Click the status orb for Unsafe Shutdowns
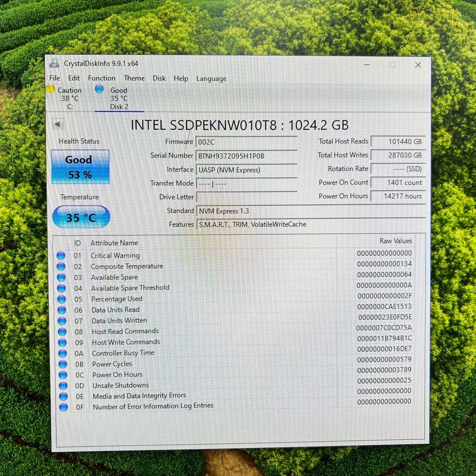476x476 pixels. click(63, 386)
